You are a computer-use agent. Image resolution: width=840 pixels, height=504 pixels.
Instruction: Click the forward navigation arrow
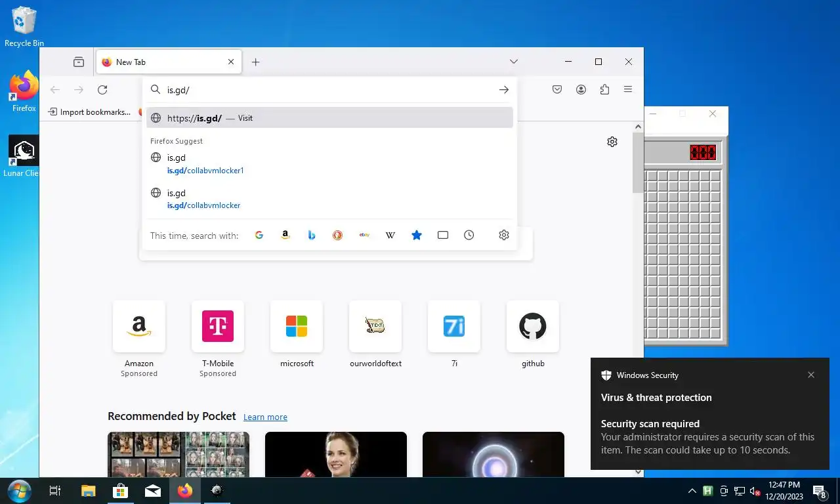(79, 90)
